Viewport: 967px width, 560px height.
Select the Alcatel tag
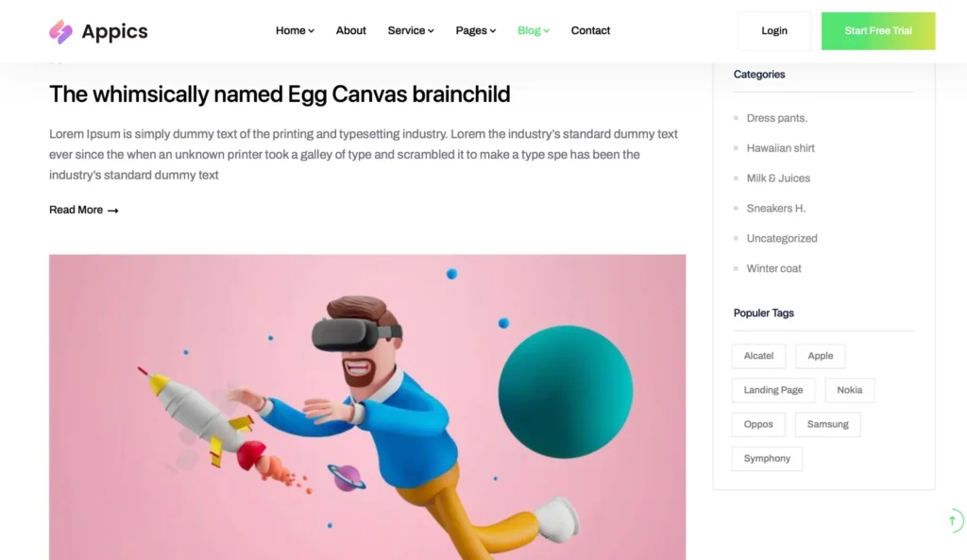point(758,356)
